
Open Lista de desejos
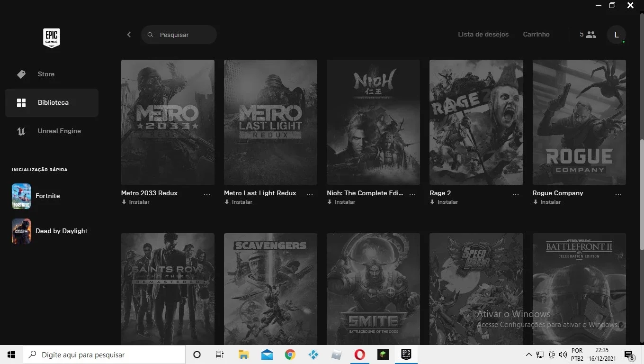click(x=483, y=35)
